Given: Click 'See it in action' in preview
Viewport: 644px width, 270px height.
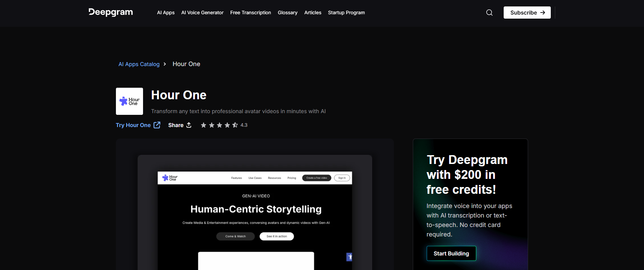Looking at the screenshot, I should tap(277, 236).
